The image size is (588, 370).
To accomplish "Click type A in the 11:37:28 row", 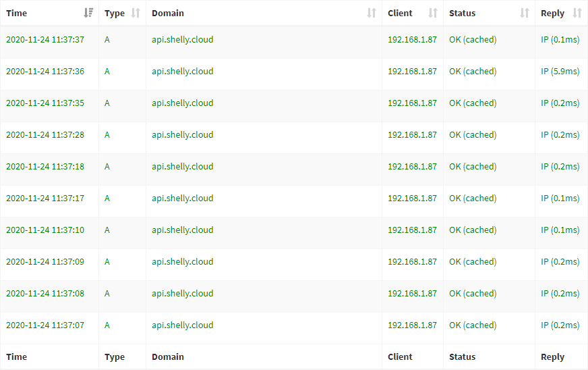I will pos(107,135).
